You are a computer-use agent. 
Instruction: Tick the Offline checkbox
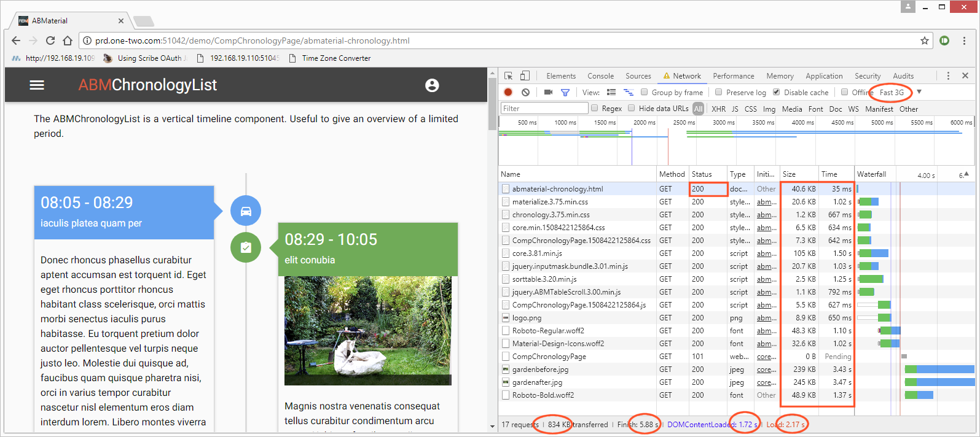click(x=844, y=92)
